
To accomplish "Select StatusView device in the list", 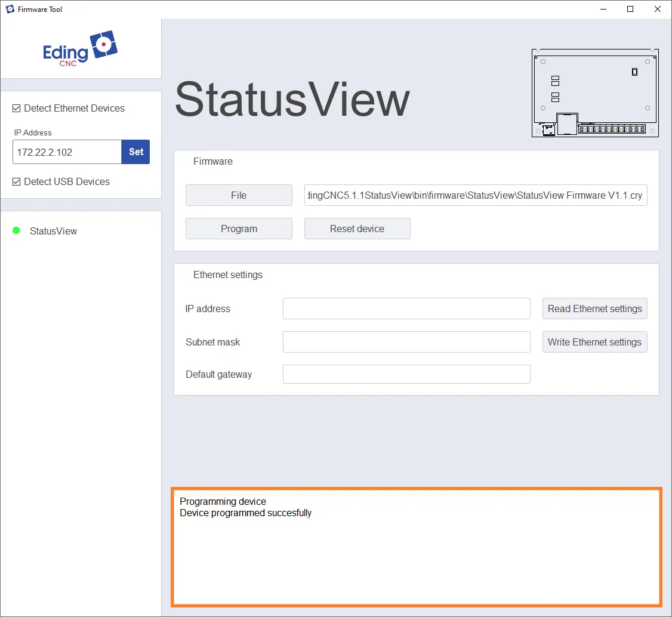I will coord(53,232).
